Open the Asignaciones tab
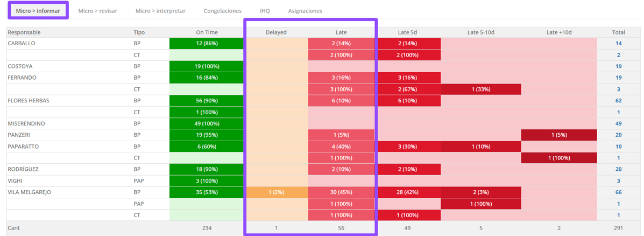This screenshot has width=644, height=236. coord(305,11)
